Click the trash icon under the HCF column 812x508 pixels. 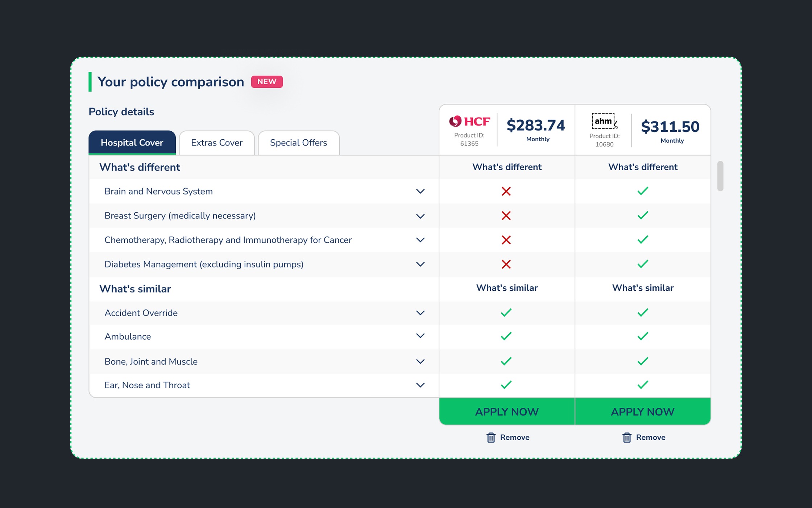click(491, 438)
